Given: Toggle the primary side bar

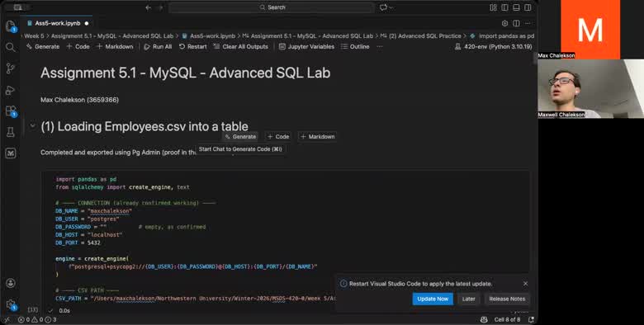Looking at the screenshot, I should tap(504, 7).
